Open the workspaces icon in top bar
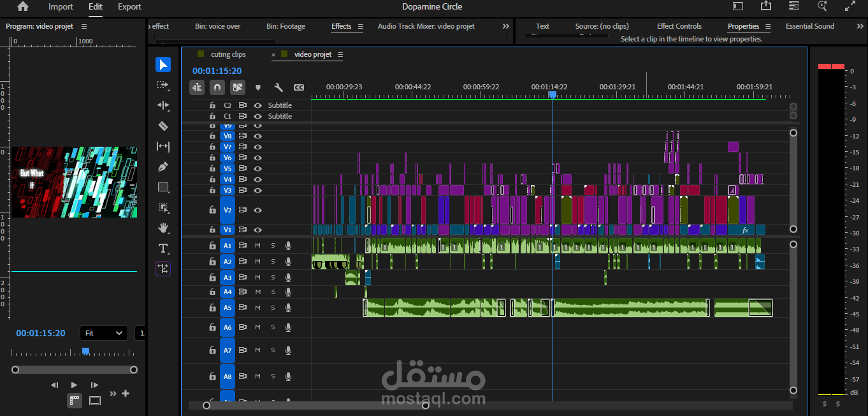The image size is (868, 416). pyautogui.click(x=738, y=6)
